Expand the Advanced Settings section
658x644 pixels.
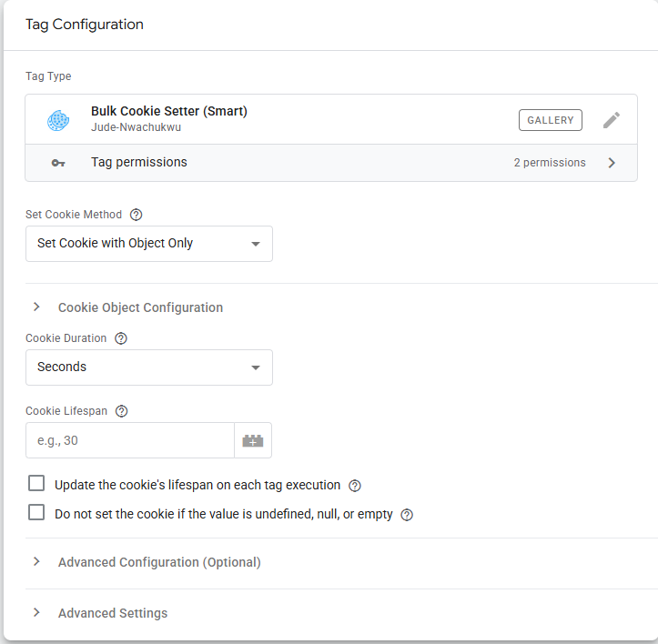tap(112, 613)
